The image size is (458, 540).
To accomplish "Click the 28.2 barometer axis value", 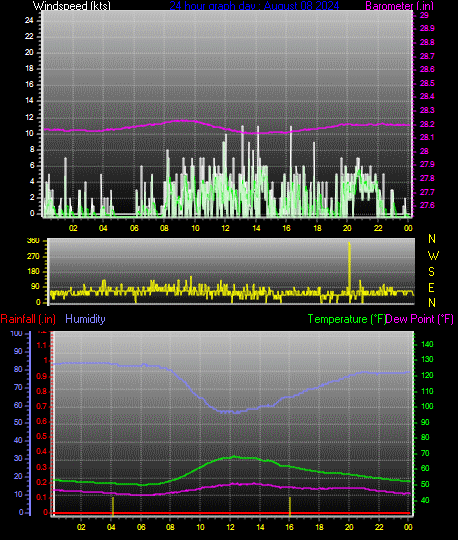I will (427, 124).
